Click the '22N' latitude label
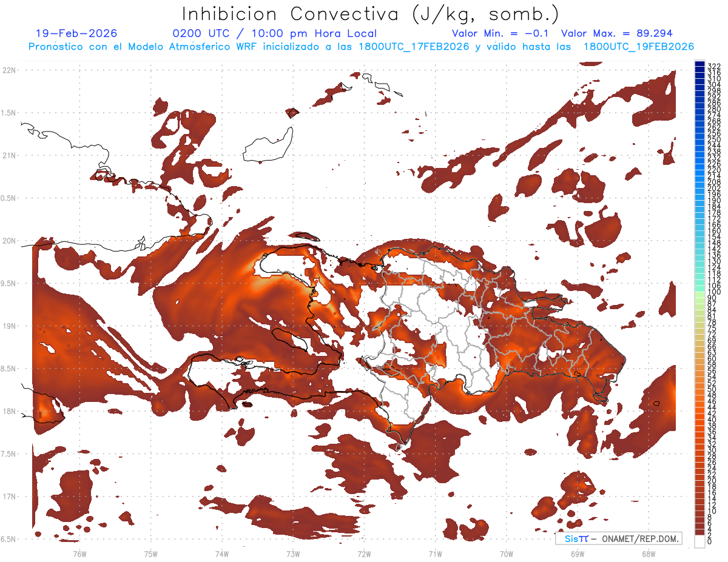The height and width of the screenshot is (562, 728). 10,70
